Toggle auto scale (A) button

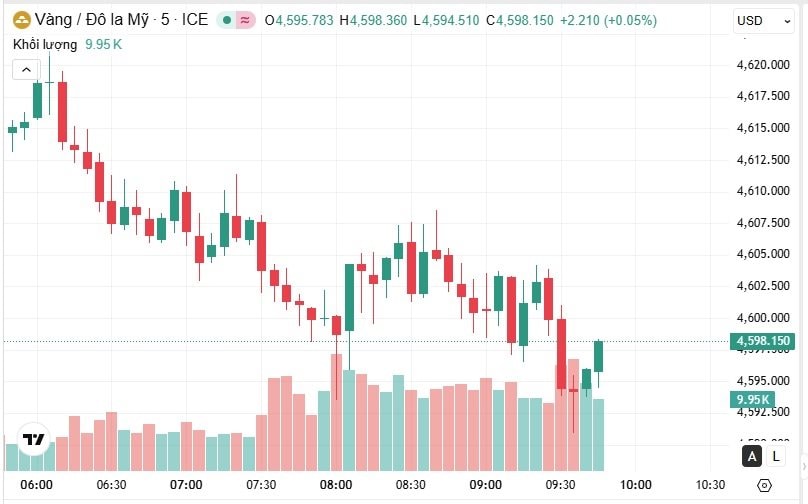(752, 456)
